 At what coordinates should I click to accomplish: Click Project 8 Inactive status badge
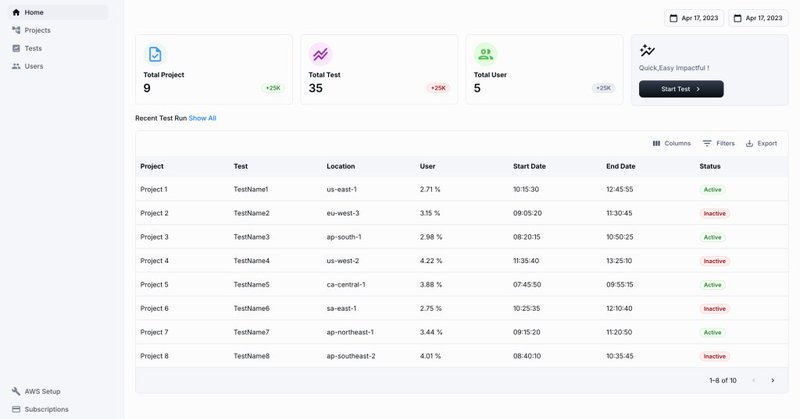click(715, 356)
